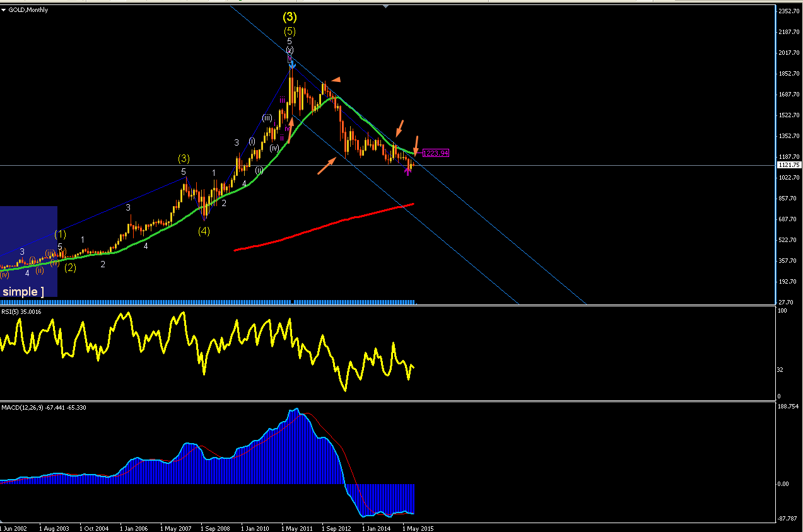Viewport: 803px width, 532px height.
Task: Click the MACD scale value -87.787
Action: pyautogui.click(x=788, y=519)
